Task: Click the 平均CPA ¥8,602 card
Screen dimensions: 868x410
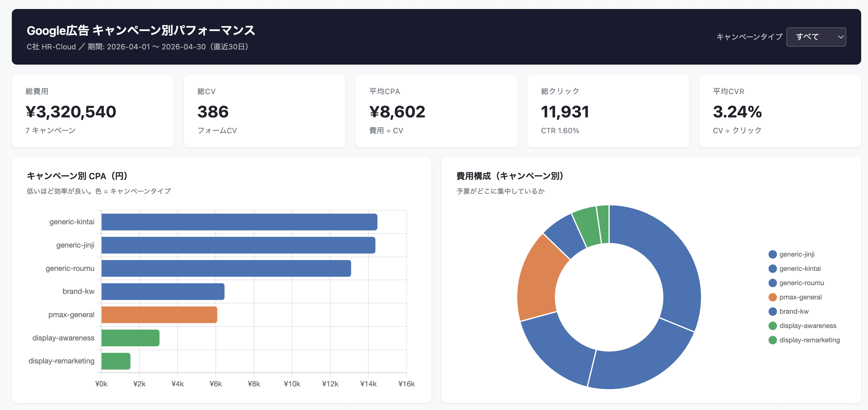Action: click(436, 111)
